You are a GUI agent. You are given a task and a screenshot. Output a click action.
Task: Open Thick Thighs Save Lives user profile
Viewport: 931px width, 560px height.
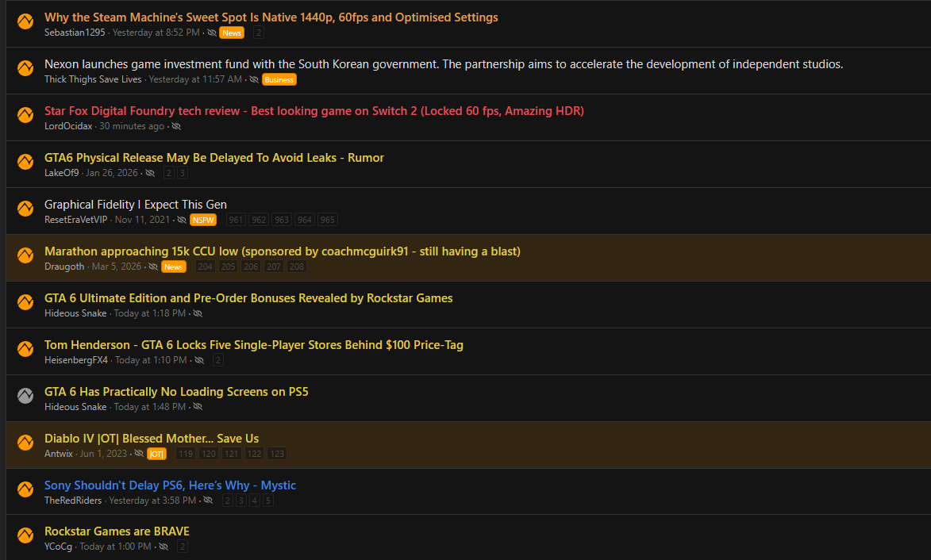pyautogui.click(x=93, y=79)
